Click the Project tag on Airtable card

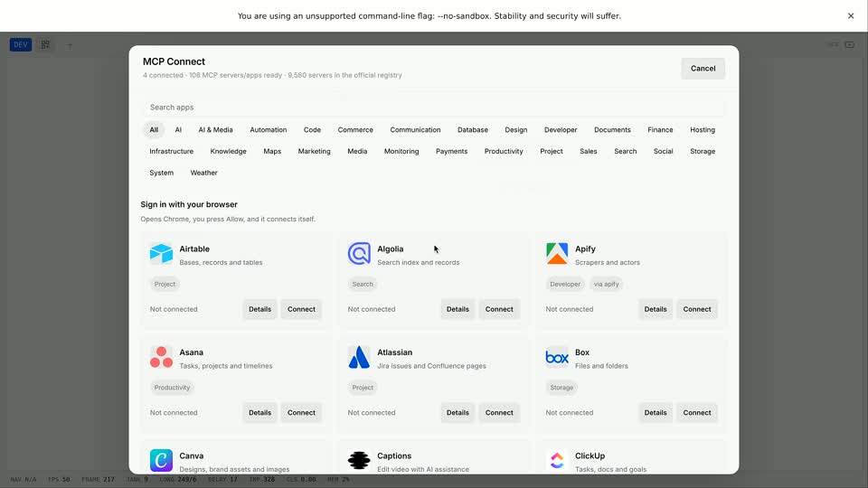[x=165, y=285]
